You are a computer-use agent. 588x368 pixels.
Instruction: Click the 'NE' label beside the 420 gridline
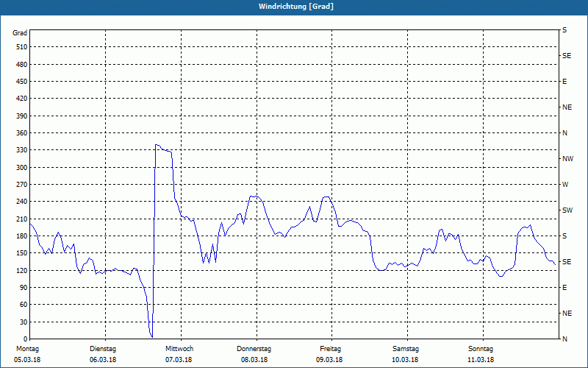tap(567, 107)
